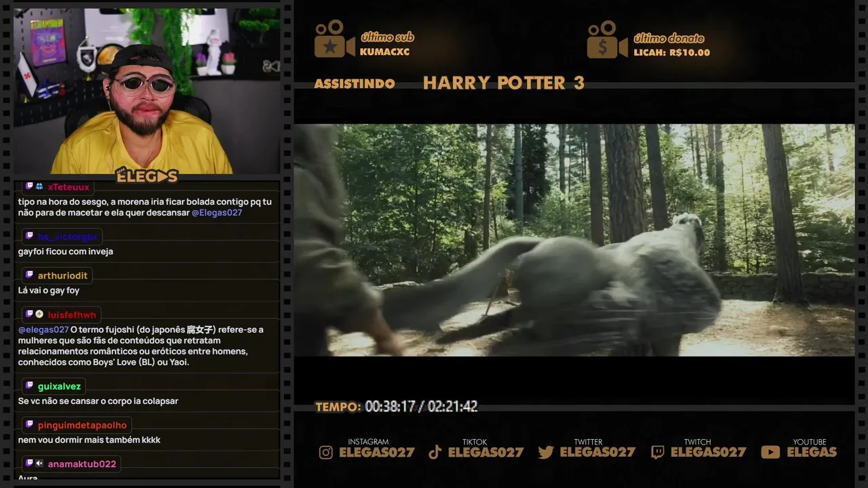Click the último donate camera dollar icon
Screen dimensions: 868x488
point(607,39)
